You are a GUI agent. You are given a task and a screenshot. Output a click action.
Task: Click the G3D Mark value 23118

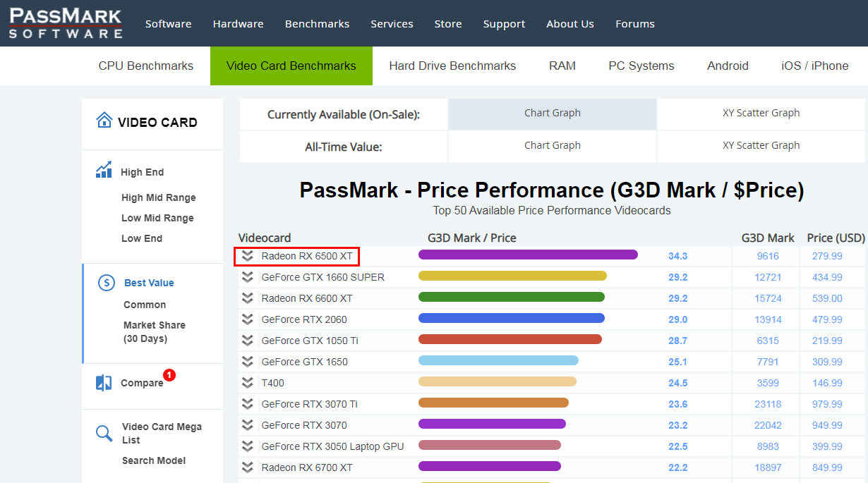point(768,404)
